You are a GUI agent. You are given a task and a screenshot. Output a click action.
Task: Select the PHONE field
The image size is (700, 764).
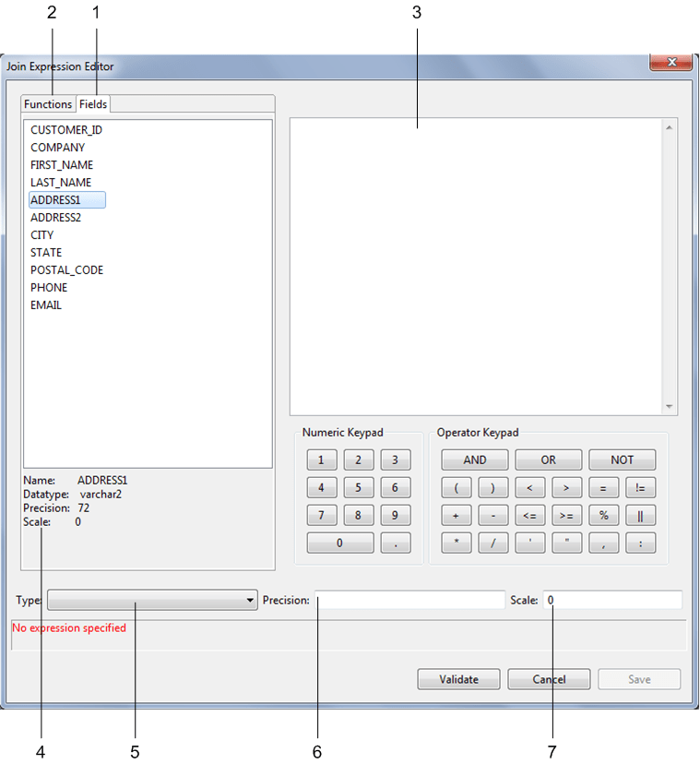[x=49, y=288]
